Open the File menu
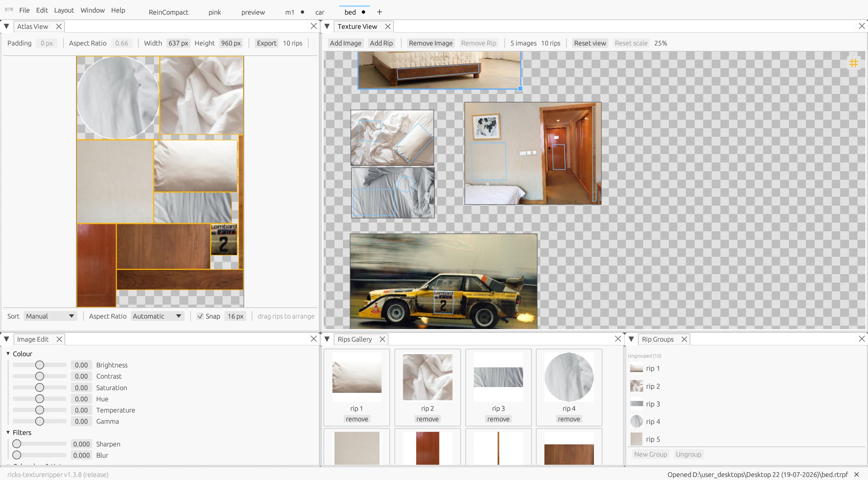 click(x=24, y=10)
